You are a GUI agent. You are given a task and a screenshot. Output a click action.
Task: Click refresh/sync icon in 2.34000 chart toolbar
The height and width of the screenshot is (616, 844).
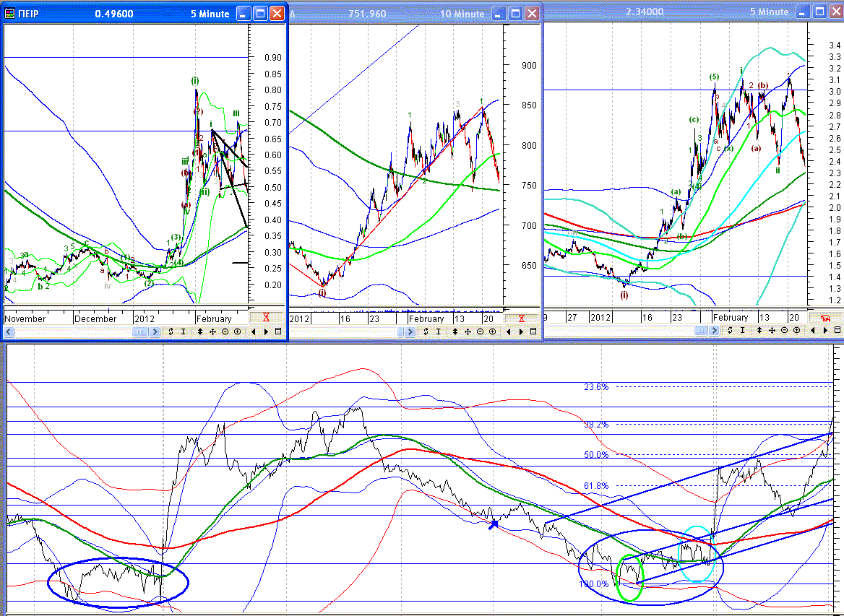pos(730,330)
